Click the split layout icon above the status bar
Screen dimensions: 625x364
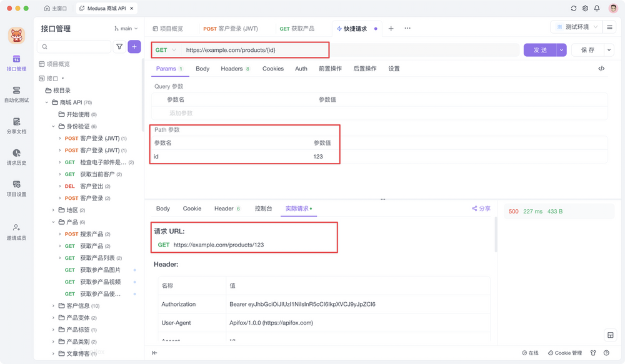tap(610, 335)
